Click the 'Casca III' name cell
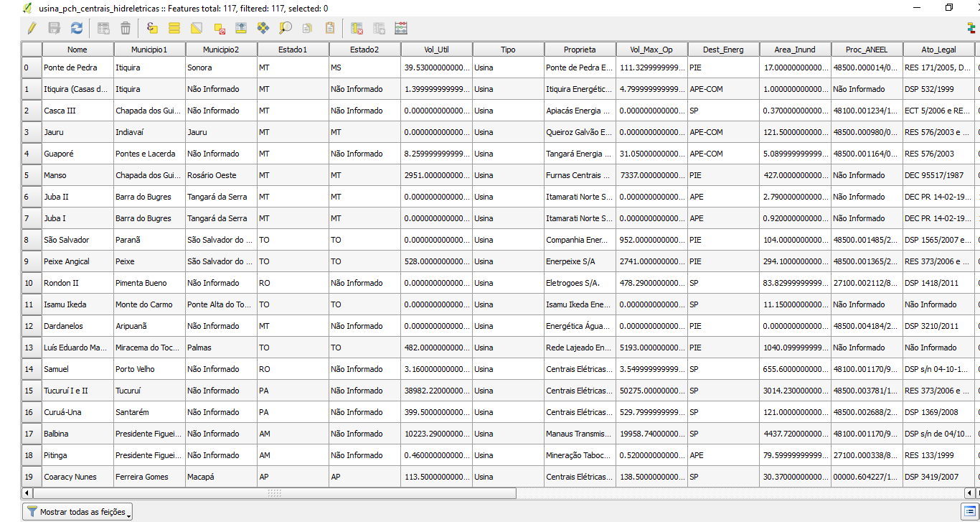This screenshot has height=522, width=980. 77,111
